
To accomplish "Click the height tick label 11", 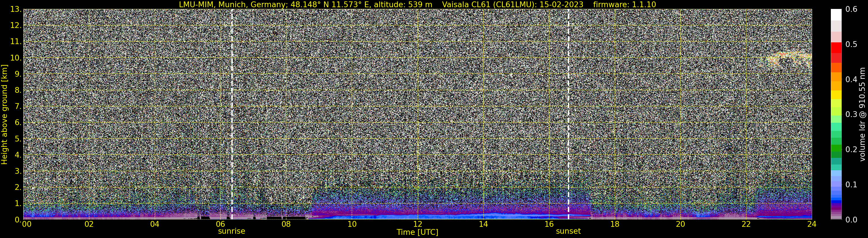I will click(16, 41).
